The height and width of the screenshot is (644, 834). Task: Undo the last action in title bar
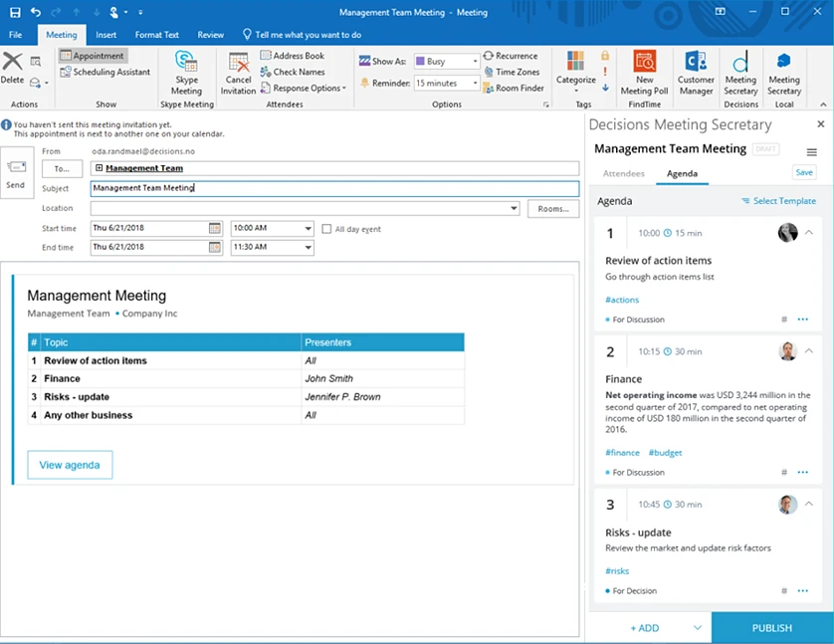[x=36, y=12]
